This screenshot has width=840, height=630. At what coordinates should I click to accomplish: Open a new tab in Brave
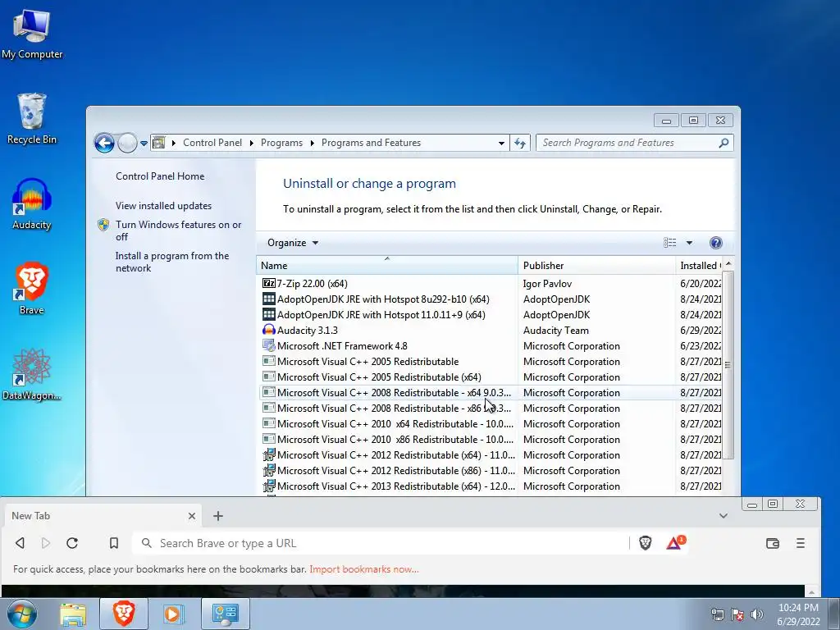click(x=217, y=516)
